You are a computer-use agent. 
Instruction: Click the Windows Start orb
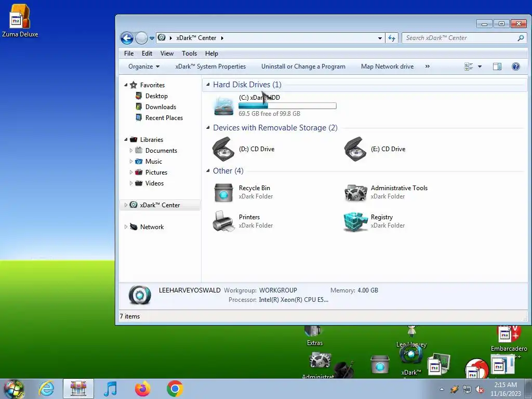[x=14, y=389]
